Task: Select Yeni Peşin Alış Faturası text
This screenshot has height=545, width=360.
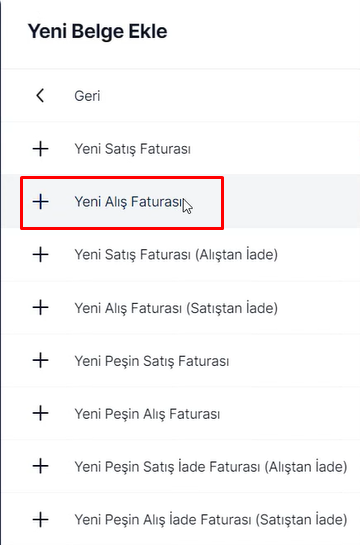Action: click(147, 414)
